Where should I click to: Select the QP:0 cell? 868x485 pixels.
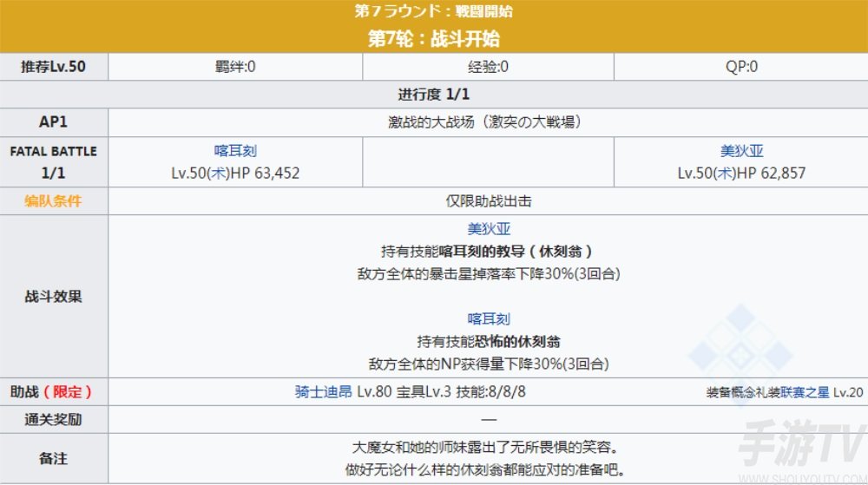pyautogui.click(x=741, y=67)
